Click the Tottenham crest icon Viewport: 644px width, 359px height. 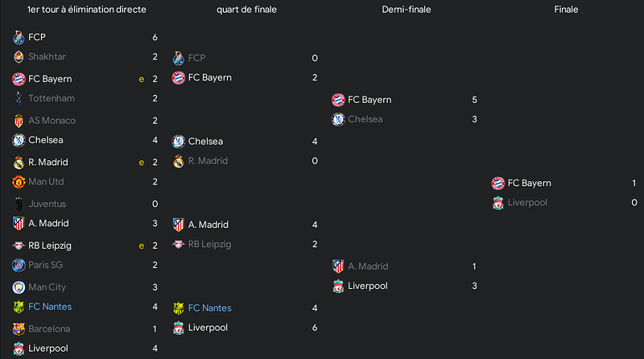tap(19, 98)
